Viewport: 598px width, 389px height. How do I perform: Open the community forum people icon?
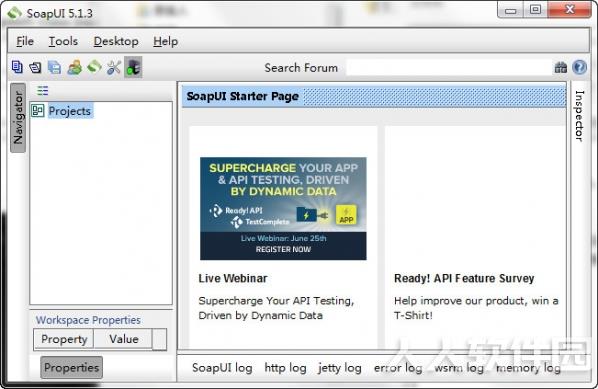click(74, 68)
